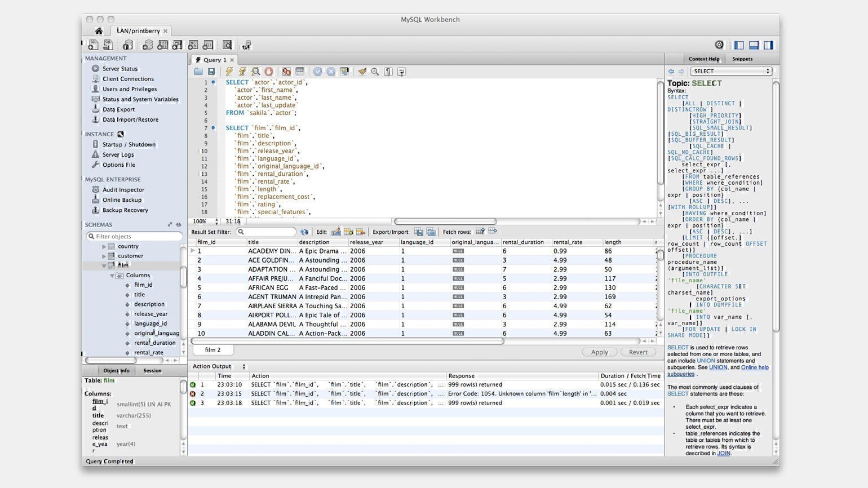The image size is (868, 488).
Task: Create new function icon in main toolbar
Action: pos(208,45)
